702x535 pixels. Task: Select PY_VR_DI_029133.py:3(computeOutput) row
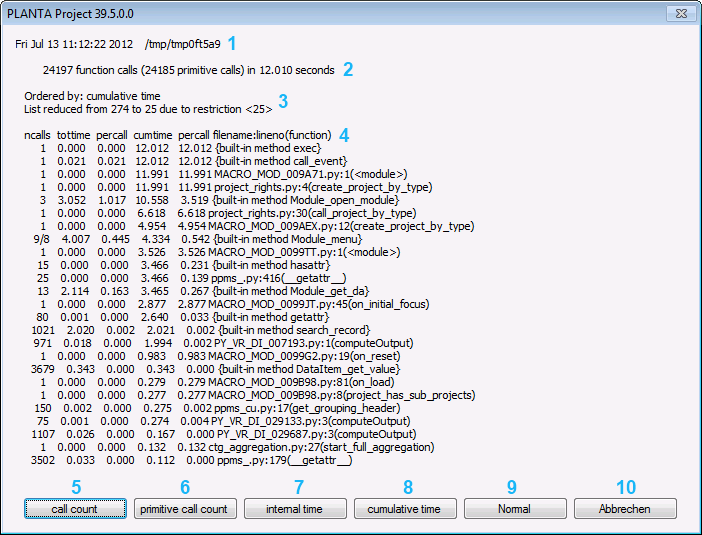tap(223, 421)
